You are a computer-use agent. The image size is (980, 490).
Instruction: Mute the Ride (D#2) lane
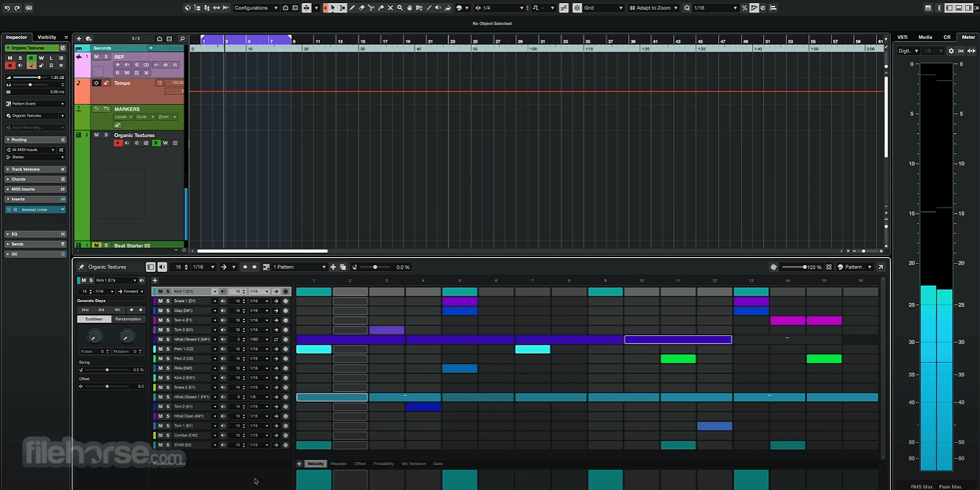tap(160, 368)
